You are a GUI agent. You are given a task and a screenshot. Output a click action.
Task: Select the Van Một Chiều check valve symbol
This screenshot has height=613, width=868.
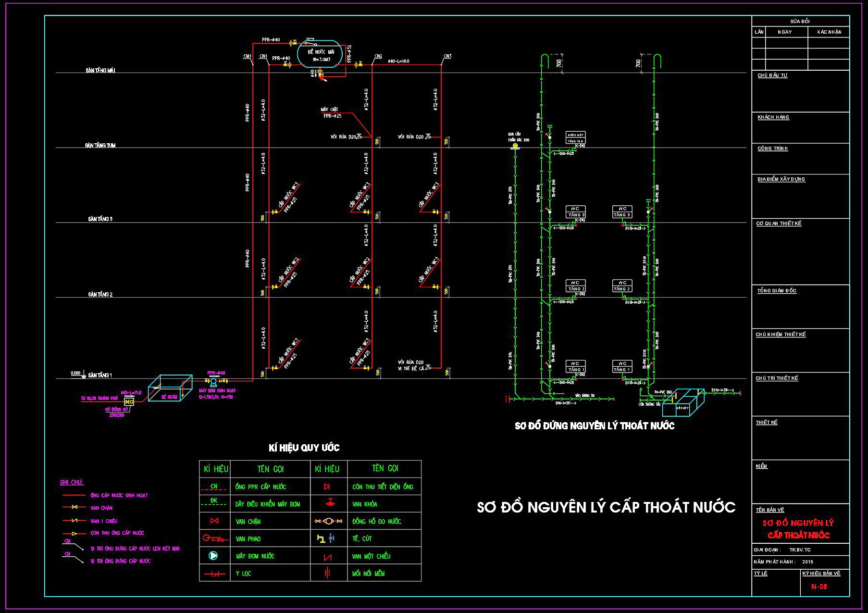point(328,557)
